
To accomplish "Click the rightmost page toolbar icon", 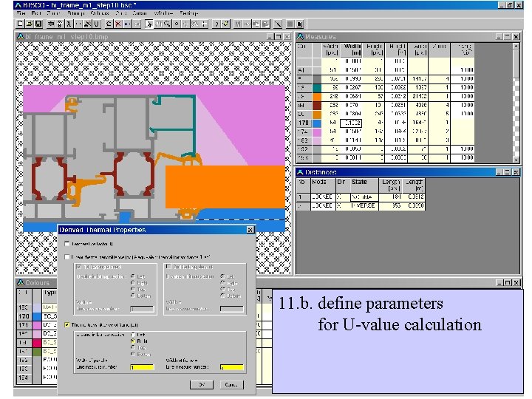I will pyautogui.click(x=299, y=24).
